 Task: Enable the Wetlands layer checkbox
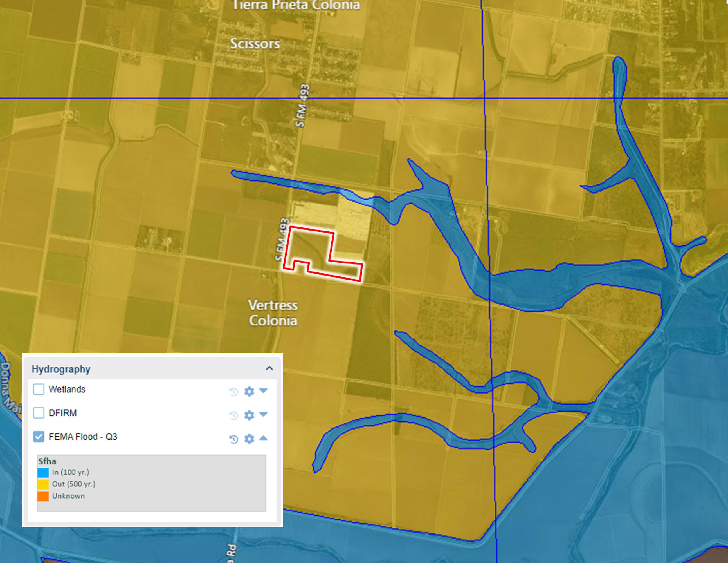tap(39, 389)
